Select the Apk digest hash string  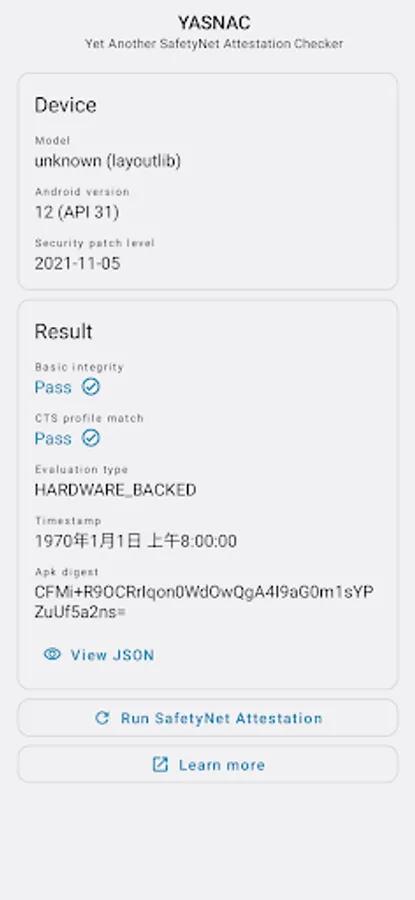pos(204,602)
